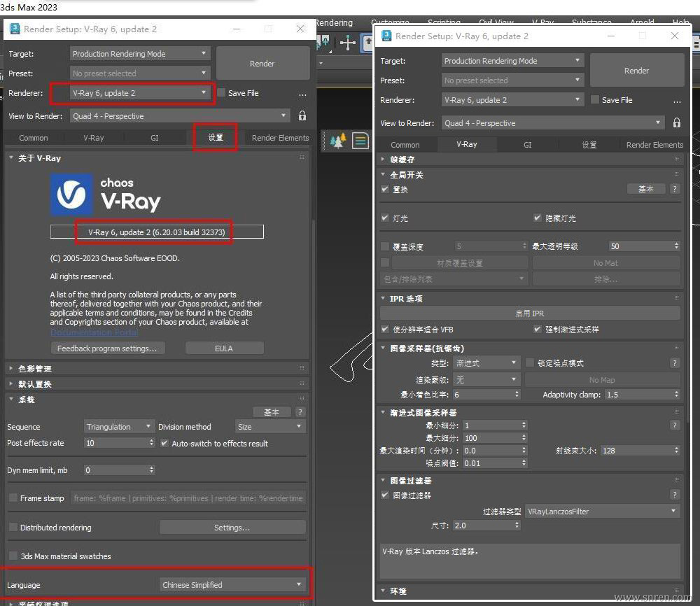The width and height of the screenshot is (700, 606).
Task: Click the trees plugin icon in viewport toolbar
Action: pos(338,141)
